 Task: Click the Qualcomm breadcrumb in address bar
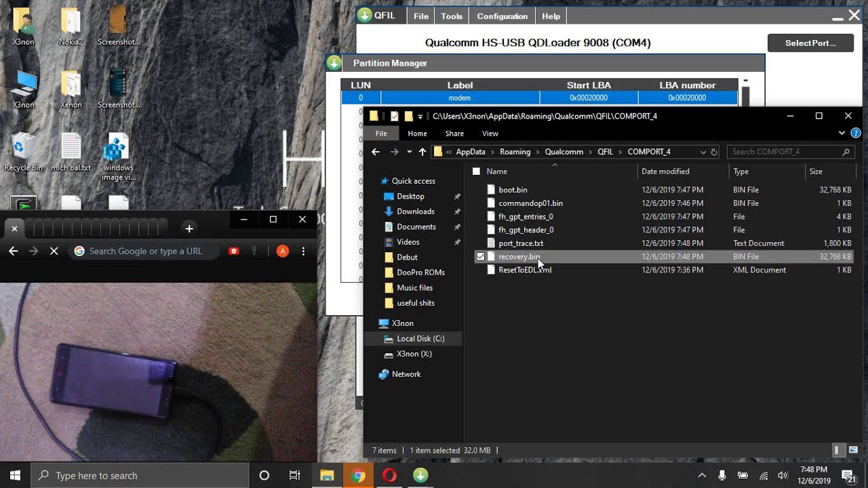click(x=564, y=152)
